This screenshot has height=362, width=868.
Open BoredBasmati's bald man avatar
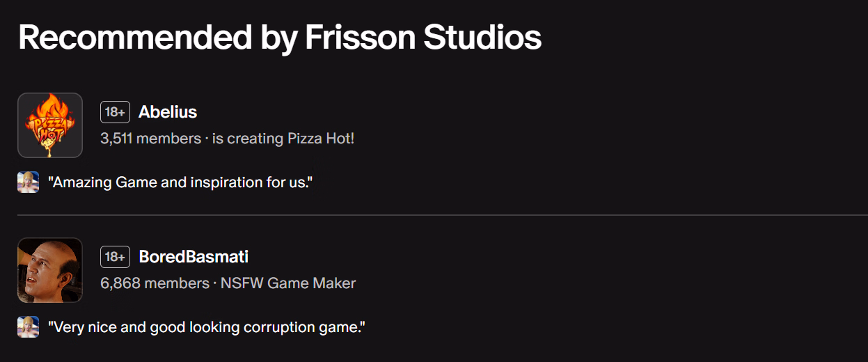[x=50, y=270]
